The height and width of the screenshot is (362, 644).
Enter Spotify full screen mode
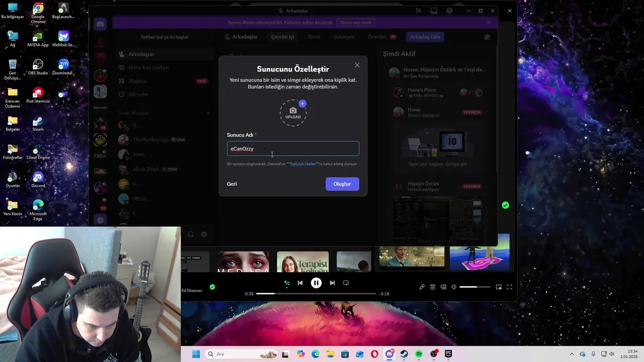pos(509,287)
